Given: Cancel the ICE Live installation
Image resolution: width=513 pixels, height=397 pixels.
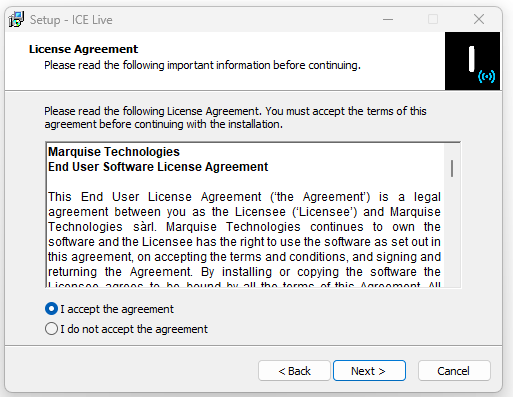Looking at the screenshot, I should tap(454, 371).
